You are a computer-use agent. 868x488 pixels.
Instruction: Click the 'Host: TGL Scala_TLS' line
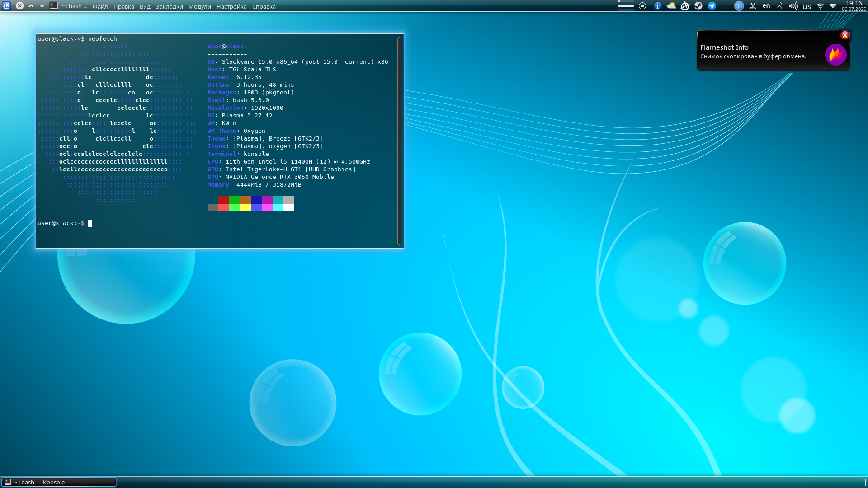242,70
